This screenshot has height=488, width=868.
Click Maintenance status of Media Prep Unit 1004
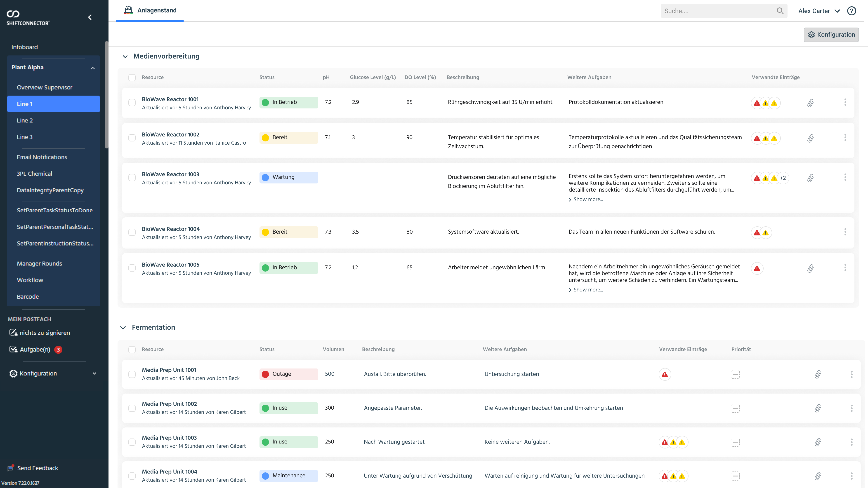288,476
